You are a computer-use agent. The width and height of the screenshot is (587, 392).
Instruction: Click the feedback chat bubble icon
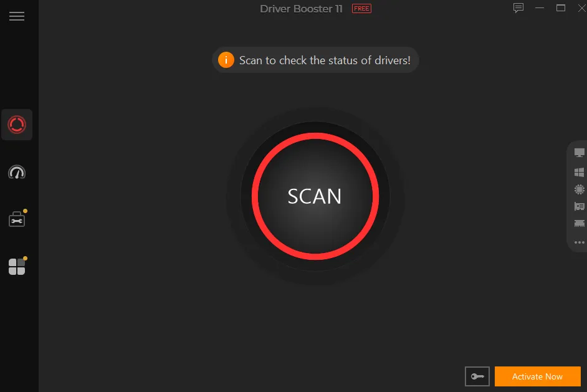[x=518, y=8]
